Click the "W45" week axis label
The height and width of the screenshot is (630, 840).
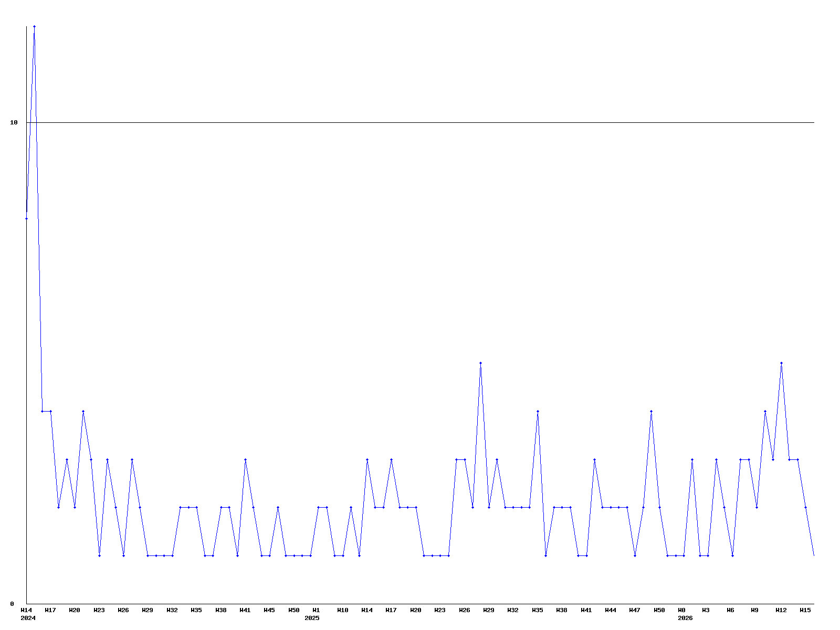point(269,610)
